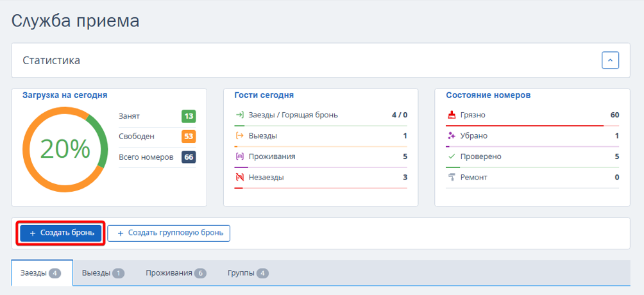
Task: Click the 20% occupancy donut chart
Action: (x=65, y=149)
